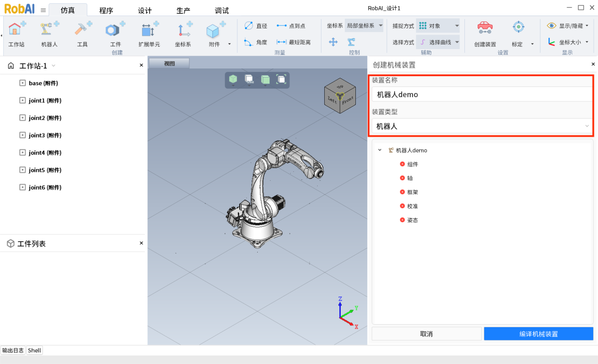The height and width of the screenshot is (364, 598).
Task: Click the move arrows control icon
Action: [x=333, y=42]
